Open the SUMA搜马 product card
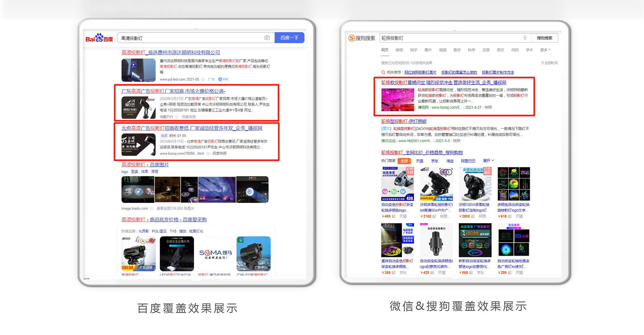 point(215,254)
